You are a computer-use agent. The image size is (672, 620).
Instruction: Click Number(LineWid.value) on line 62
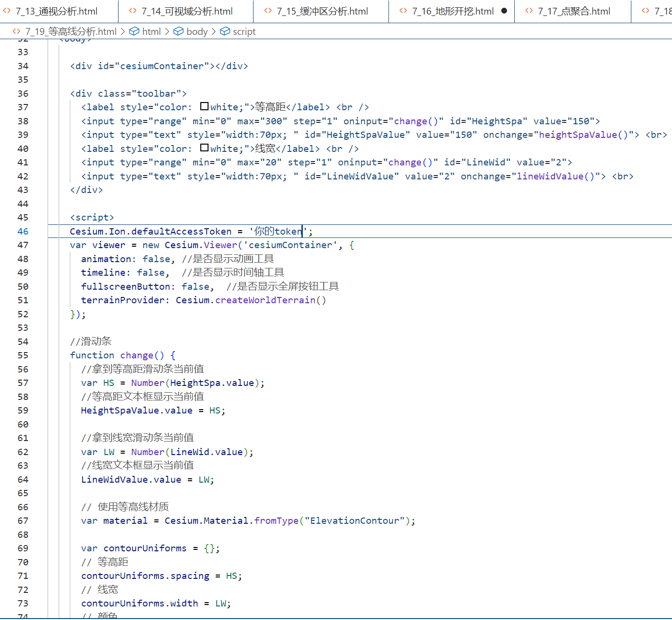pyautogui.click(x=190, y=452)
